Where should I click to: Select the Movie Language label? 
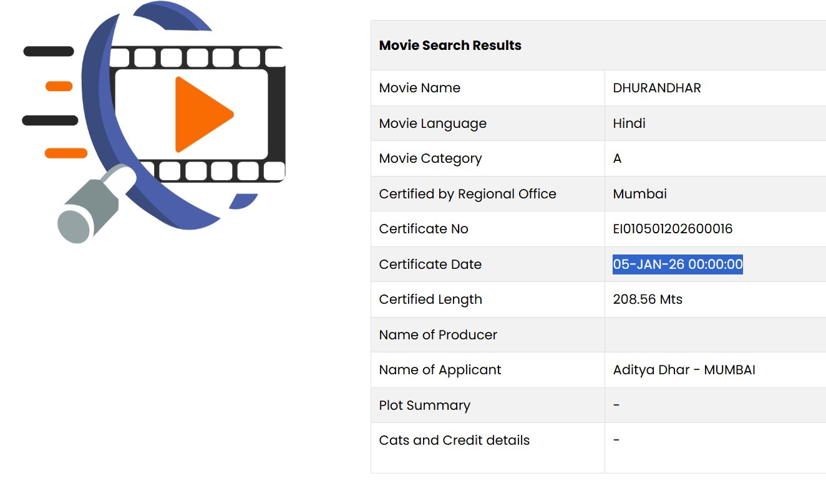pos(432,124)
